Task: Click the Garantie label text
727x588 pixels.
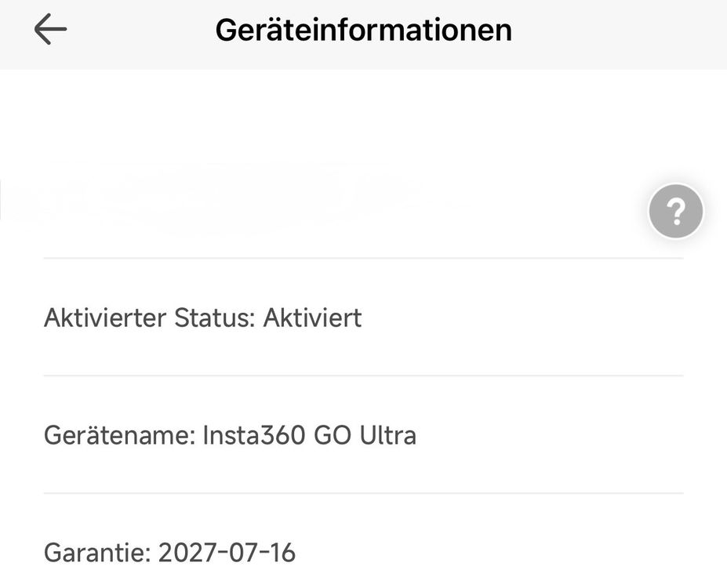Action: [97, 553]
